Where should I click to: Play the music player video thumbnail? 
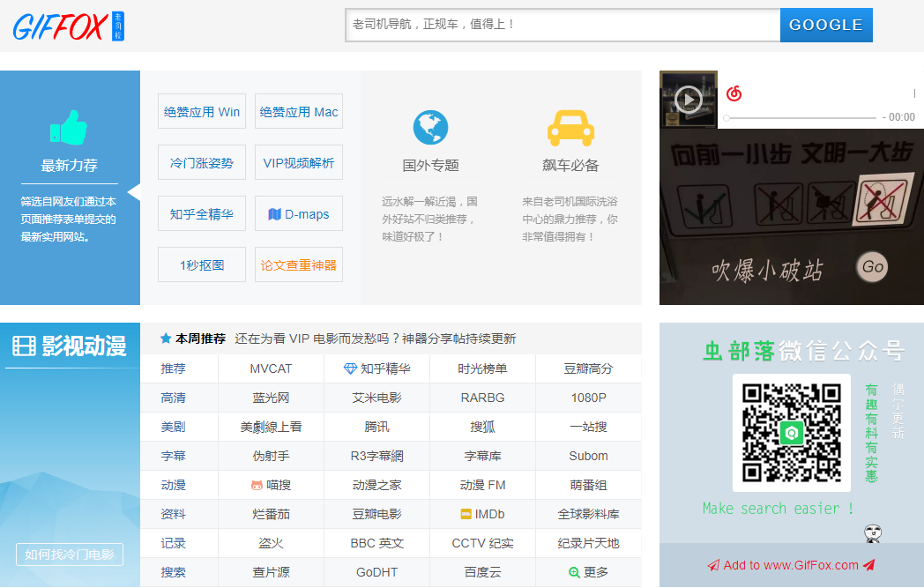tap(689, 100)
